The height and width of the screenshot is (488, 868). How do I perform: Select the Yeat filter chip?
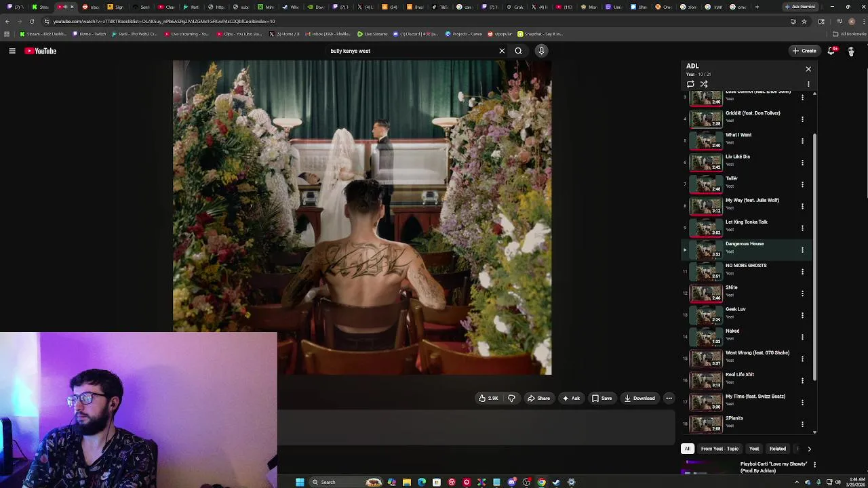click(754, 449)
